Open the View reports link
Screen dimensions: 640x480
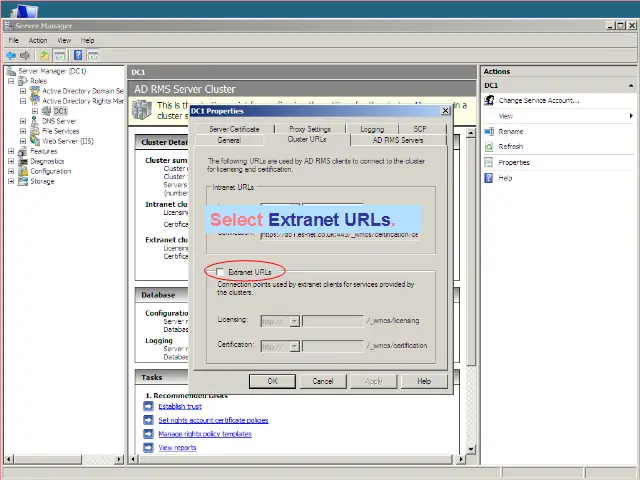pos(178,447)
